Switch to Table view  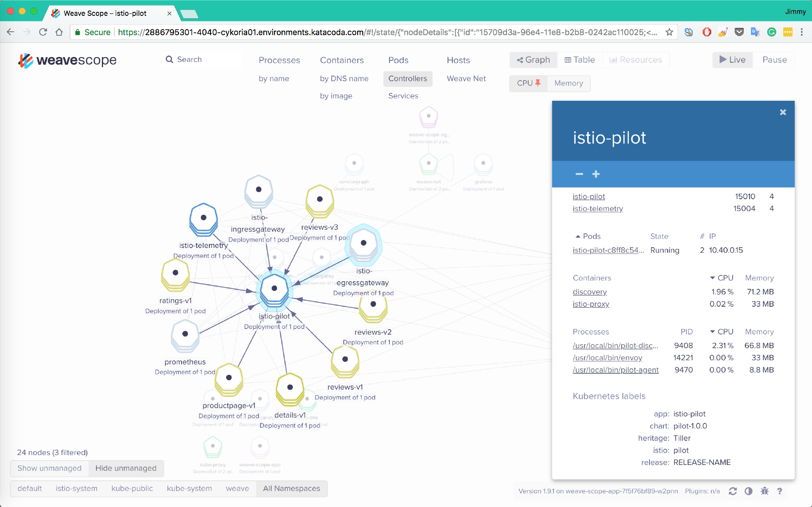580,60
